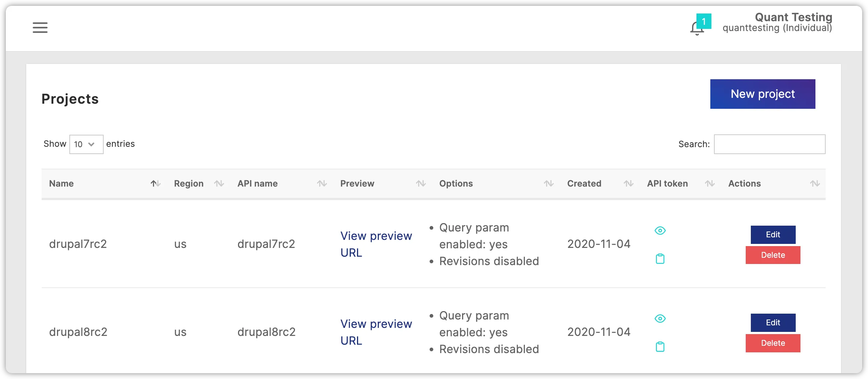The width and height of the screenshot is (868, 379).
Task: Delete the drupal8rc2 project
Action: 773,343
